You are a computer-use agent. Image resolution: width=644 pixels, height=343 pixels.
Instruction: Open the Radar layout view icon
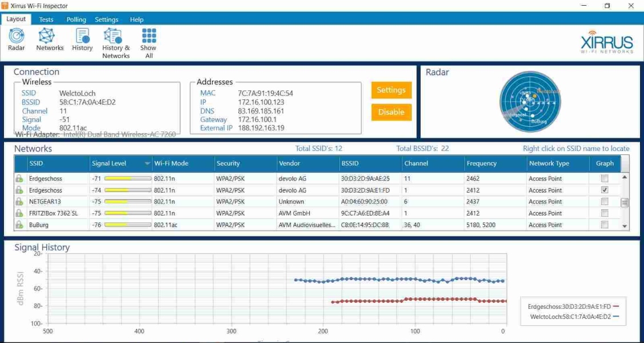coord(17,36)
